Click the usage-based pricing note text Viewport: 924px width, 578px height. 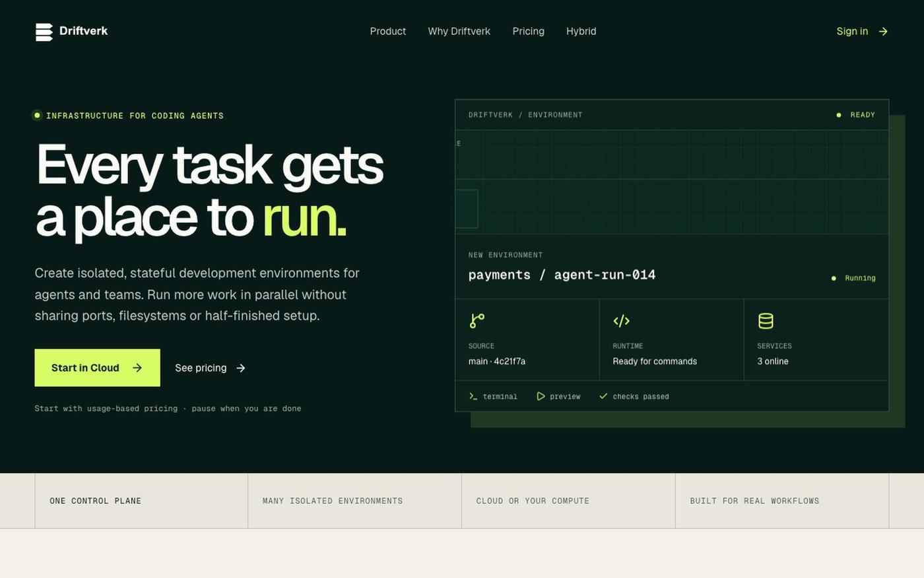168,409
